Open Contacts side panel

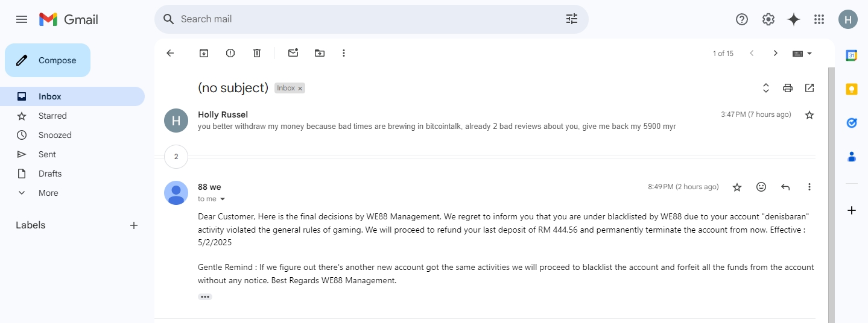pyautogui.click(x=852, y=157)
